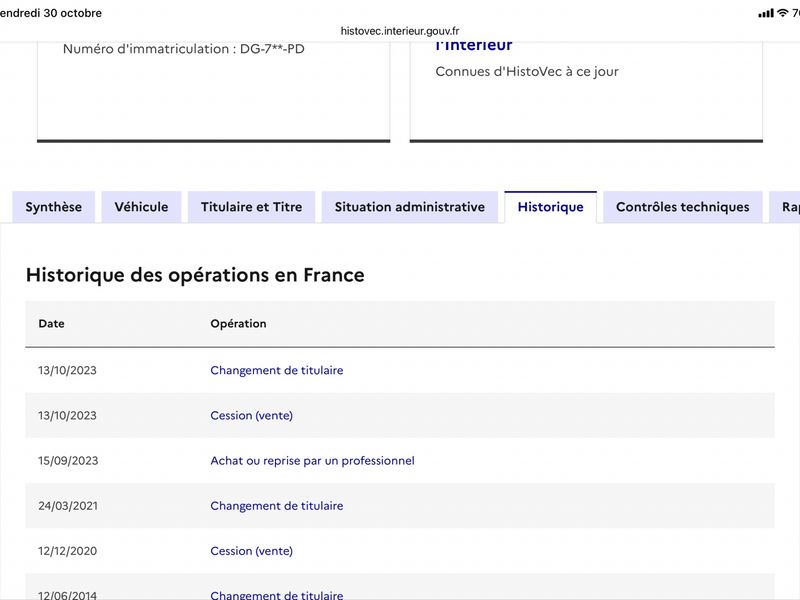Open Cession (vente) entry from 13/10/2023
The image size is (800, 600).
pos(252,415)
